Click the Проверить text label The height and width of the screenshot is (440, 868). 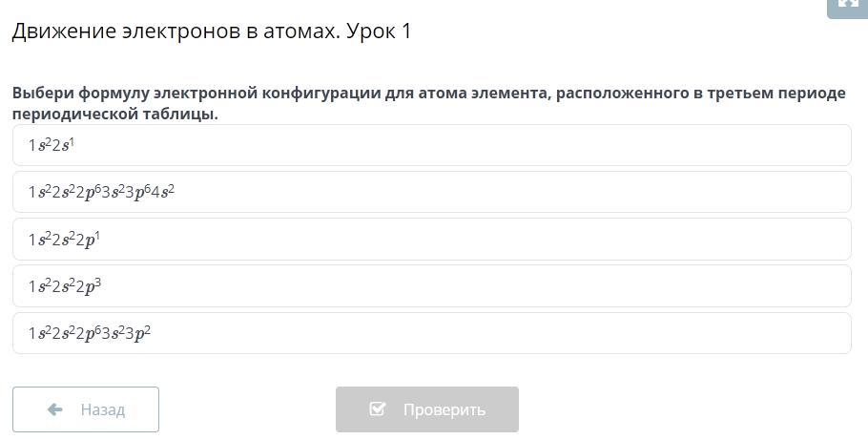(x=444, y=409)
